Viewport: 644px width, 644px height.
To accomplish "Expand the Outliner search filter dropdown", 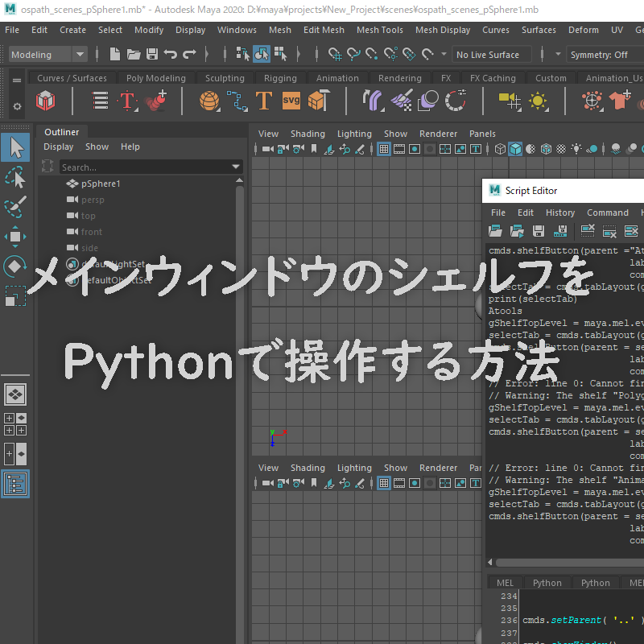I will tap(235, 167).
